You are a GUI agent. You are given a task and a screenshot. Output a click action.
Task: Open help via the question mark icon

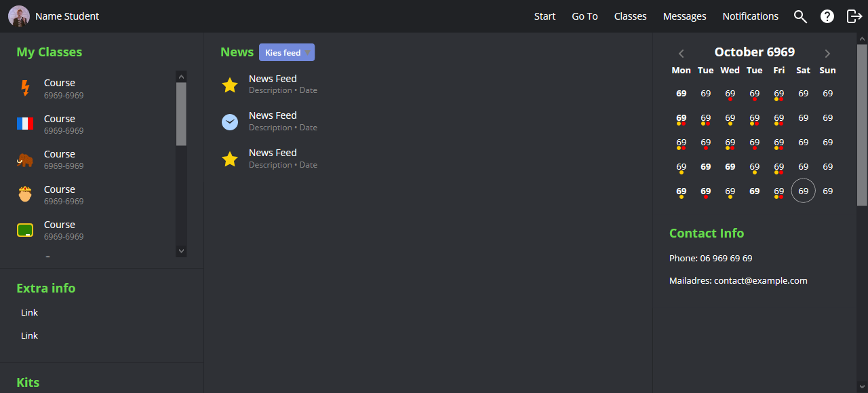827,16
